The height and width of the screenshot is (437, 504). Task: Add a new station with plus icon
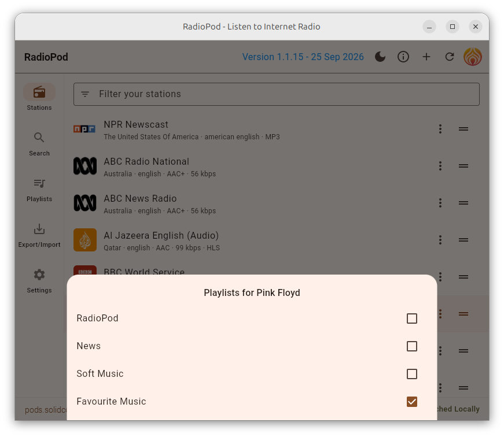coord(426,57)
